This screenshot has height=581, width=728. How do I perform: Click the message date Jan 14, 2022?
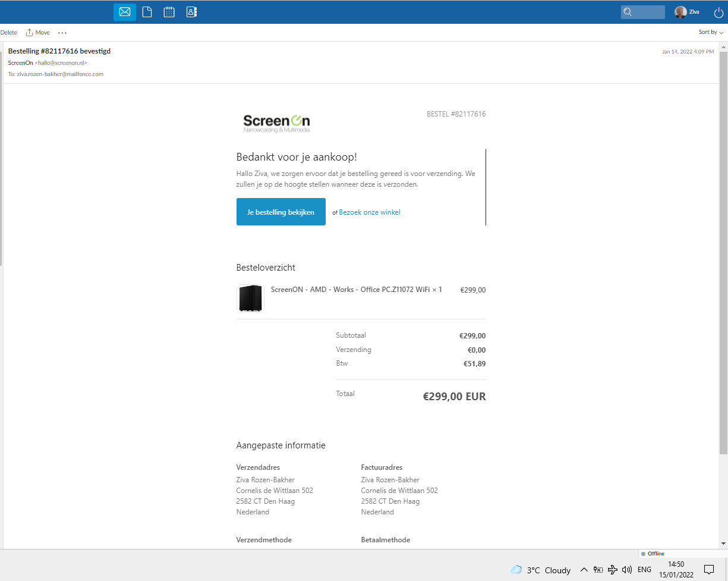688,52
